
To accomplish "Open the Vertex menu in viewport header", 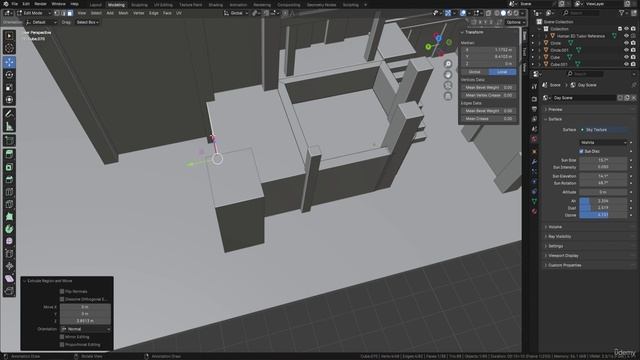I will pyautogui.click(x=138, y=13).
